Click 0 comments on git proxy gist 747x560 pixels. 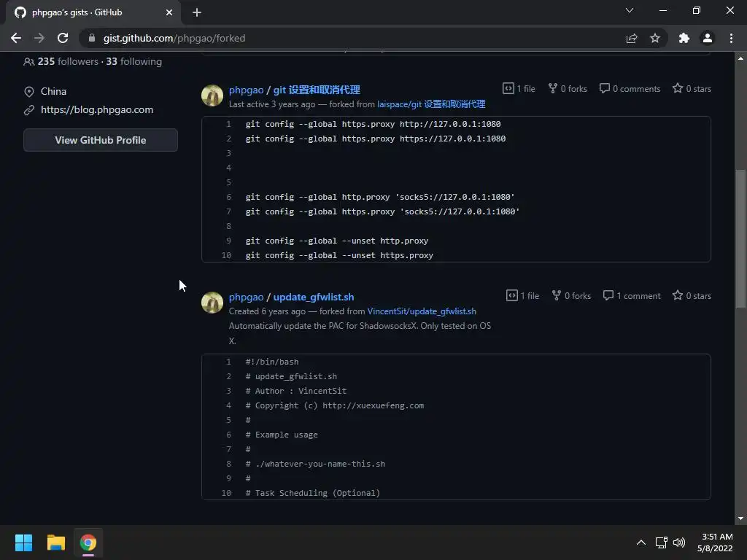[630, 88]
